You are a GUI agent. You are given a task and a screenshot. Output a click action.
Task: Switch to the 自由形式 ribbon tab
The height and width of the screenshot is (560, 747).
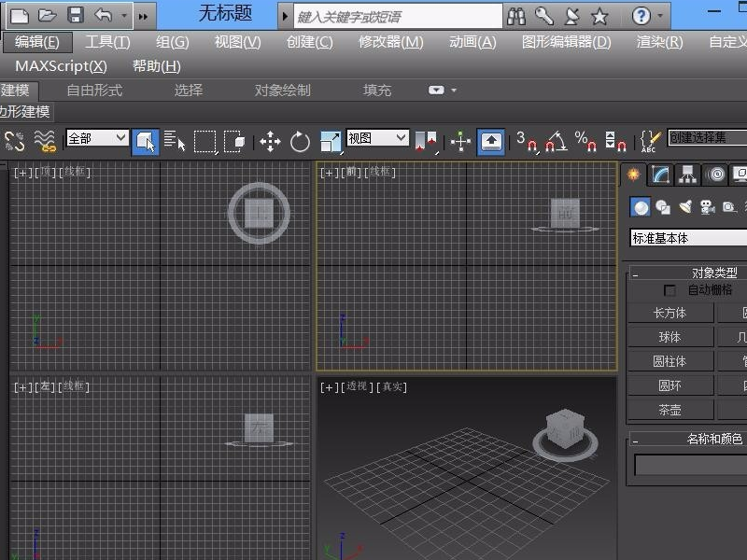pyautogui.click(x=95, y=90)
